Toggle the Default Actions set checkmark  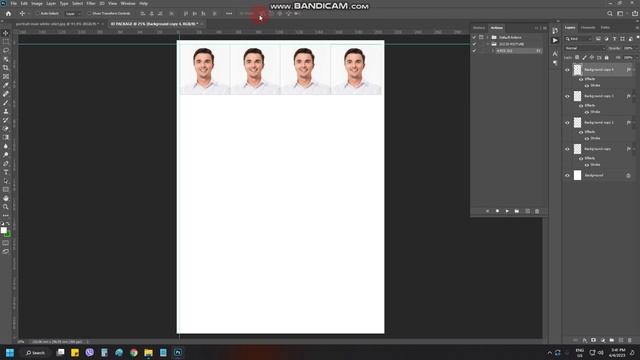(474, 37)
